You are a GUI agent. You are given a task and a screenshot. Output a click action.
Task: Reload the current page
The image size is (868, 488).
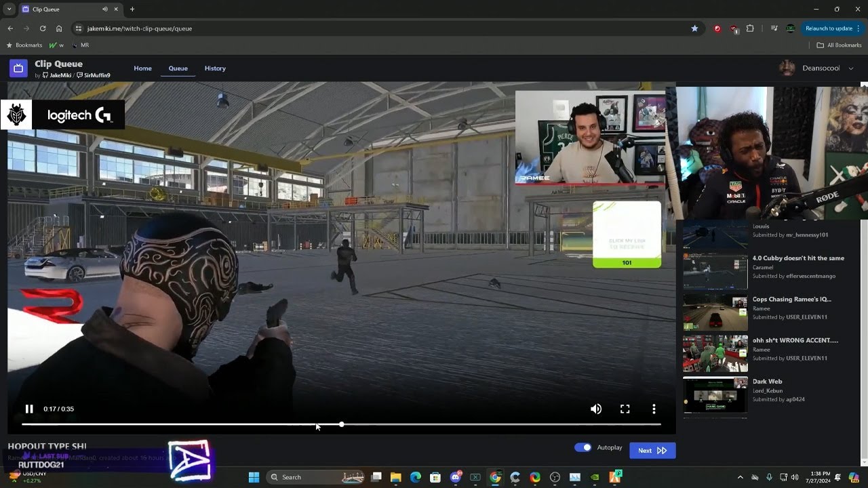click(x=43, y=28)
